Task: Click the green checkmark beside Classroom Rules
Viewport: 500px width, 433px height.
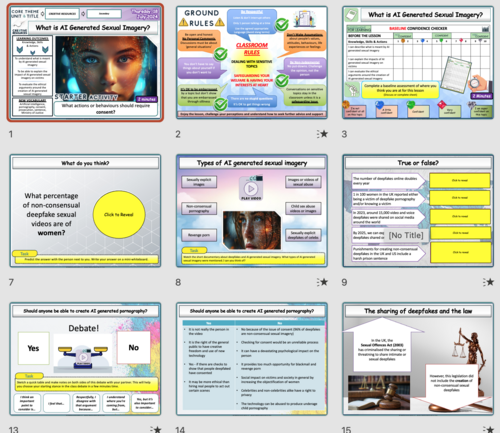Action: pyautogui.click(x=220, y=54)
